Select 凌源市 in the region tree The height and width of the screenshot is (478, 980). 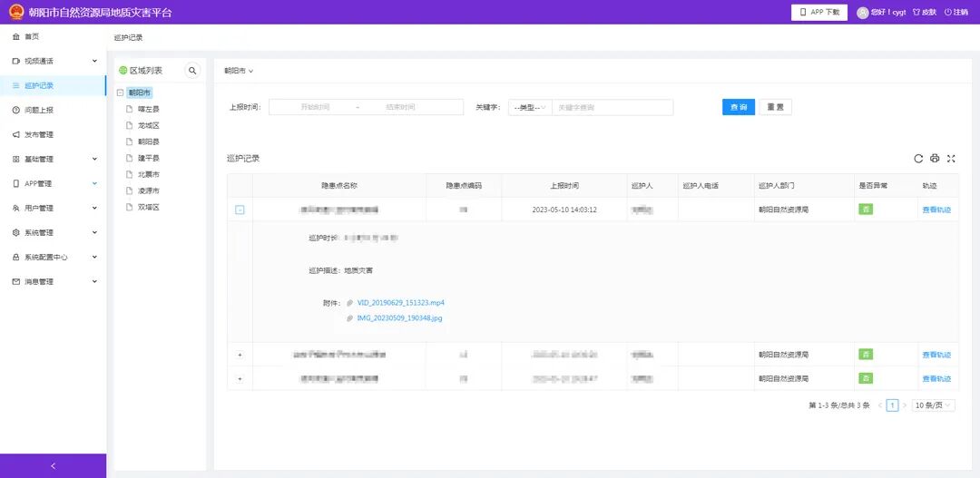148,190
